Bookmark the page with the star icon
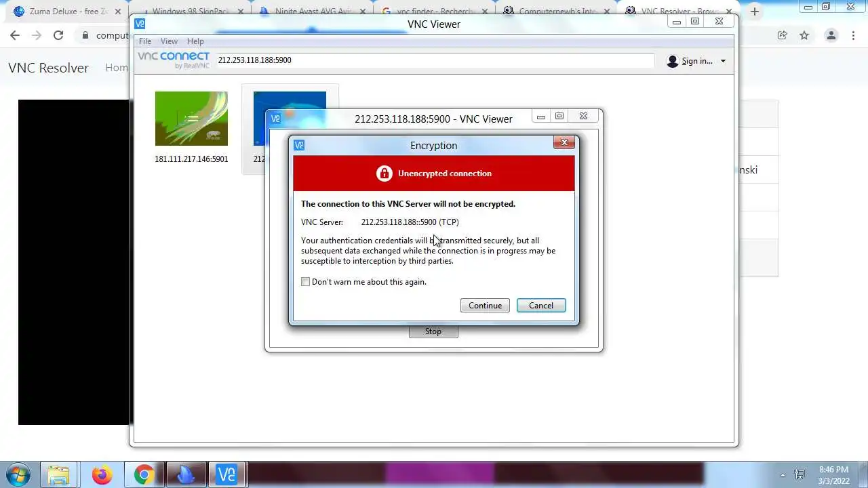 804,35
